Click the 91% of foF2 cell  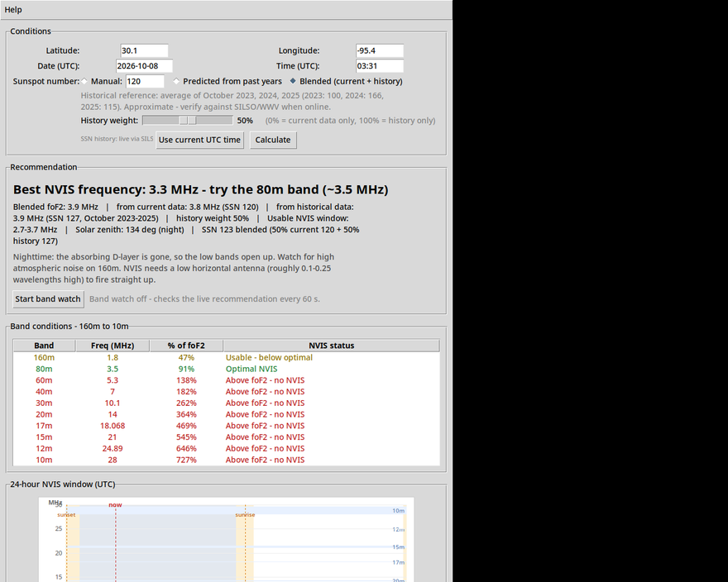(186, 369)
